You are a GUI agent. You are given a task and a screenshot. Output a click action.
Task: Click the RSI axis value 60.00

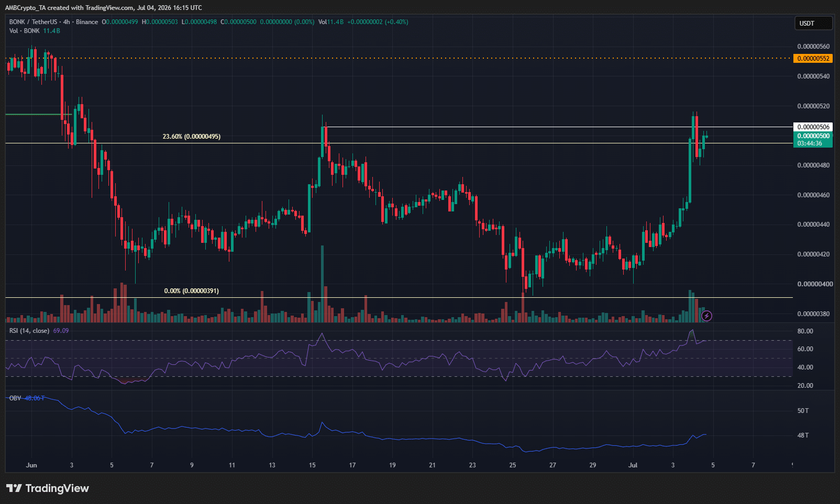click(x=805, y=349)
